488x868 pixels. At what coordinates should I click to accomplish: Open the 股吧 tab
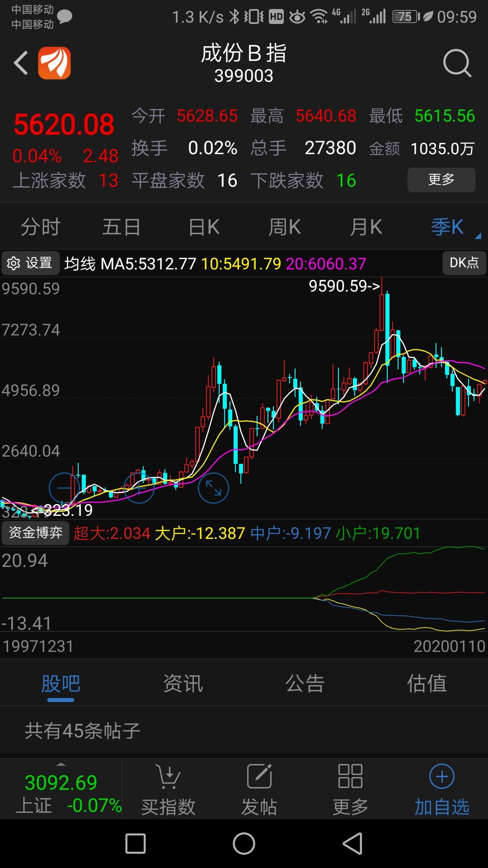click(61, 684)
